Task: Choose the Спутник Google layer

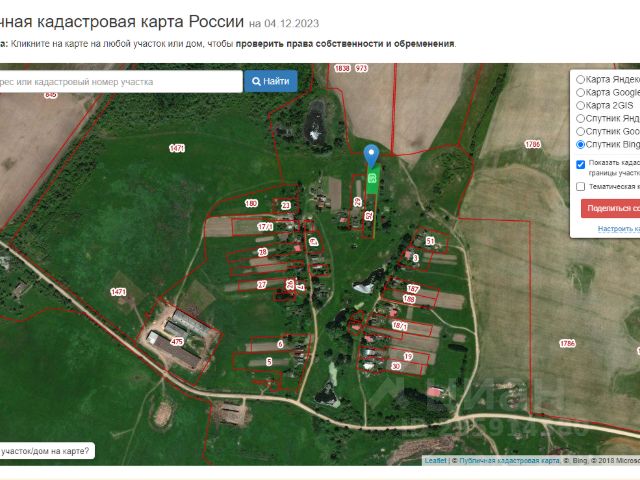Action: coord(581,131)
